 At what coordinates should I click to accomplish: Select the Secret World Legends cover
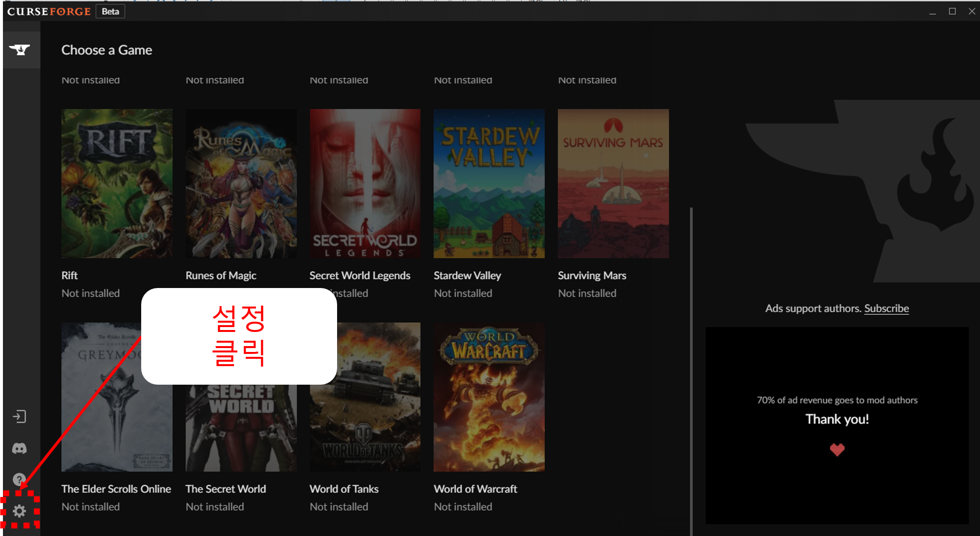[365, 184]
